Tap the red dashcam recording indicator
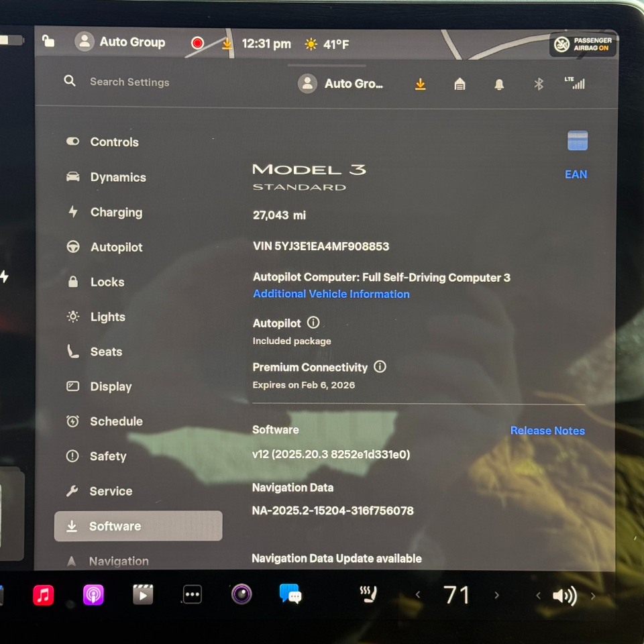The height and width of the screenshot is (644, 644). (197, 44)
